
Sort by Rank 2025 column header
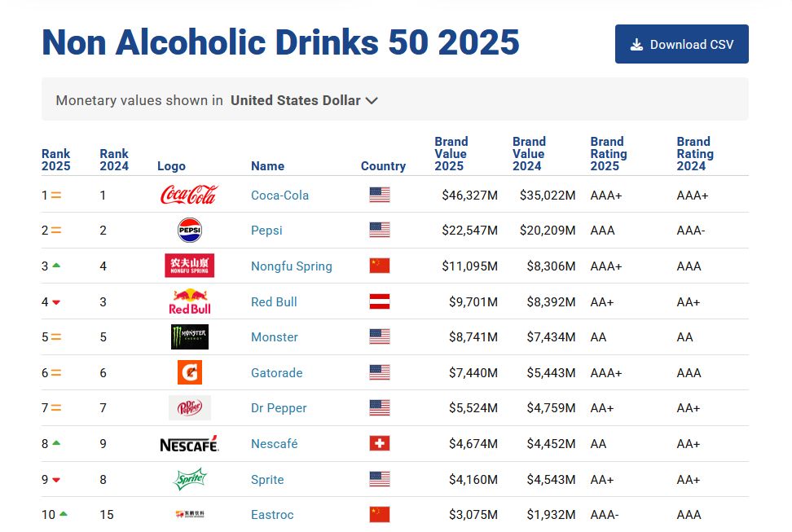tap(55, 160)
